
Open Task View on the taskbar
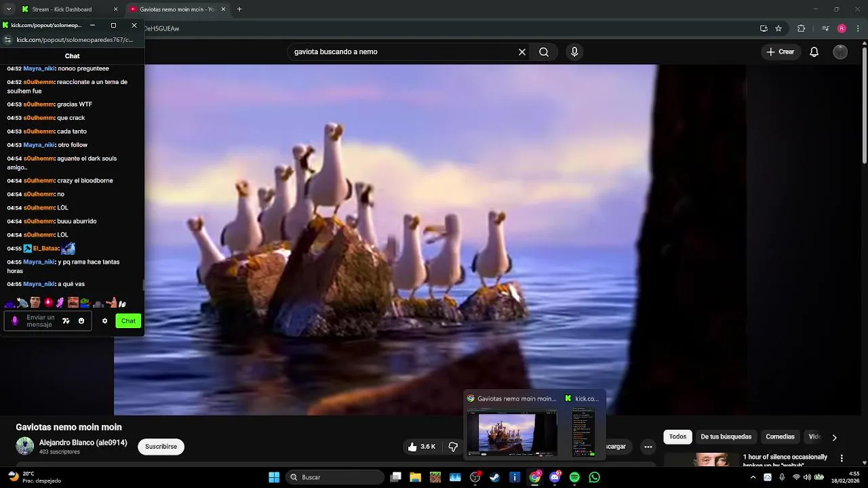coord(396,477)
